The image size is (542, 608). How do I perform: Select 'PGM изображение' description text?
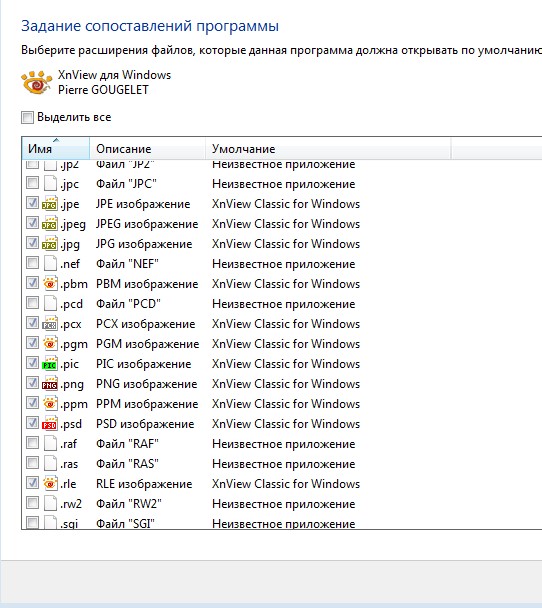point(147,344)
